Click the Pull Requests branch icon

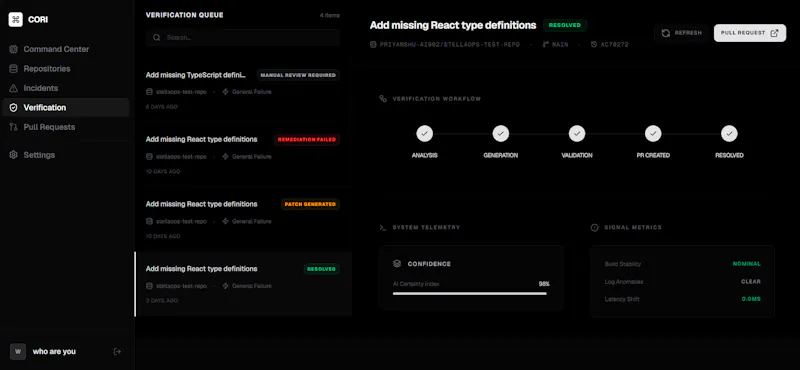coord(13,127)
